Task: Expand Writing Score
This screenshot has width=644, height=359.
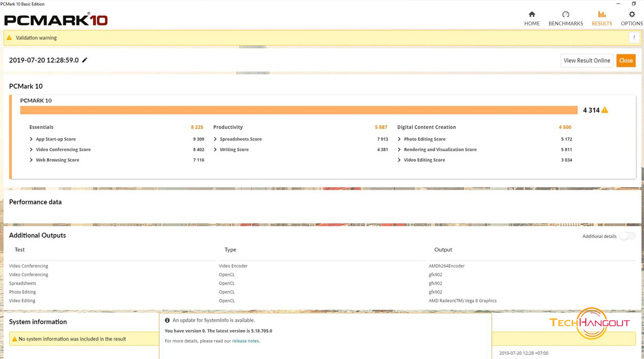Action: [x=215, y=150]
